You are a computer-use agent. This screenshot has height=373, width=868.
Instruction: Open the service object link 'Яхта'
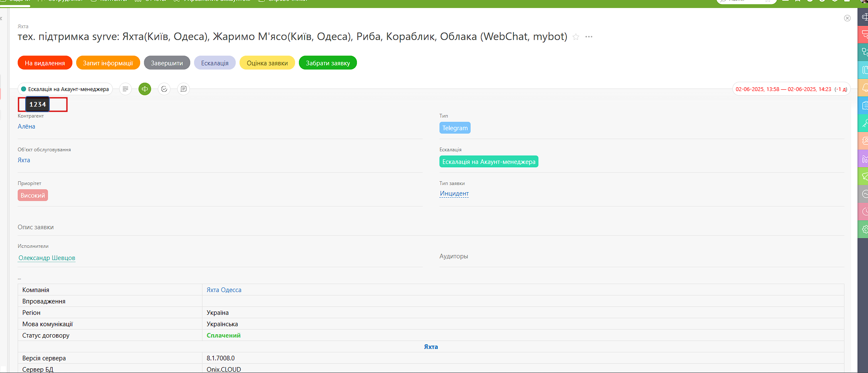24,160
